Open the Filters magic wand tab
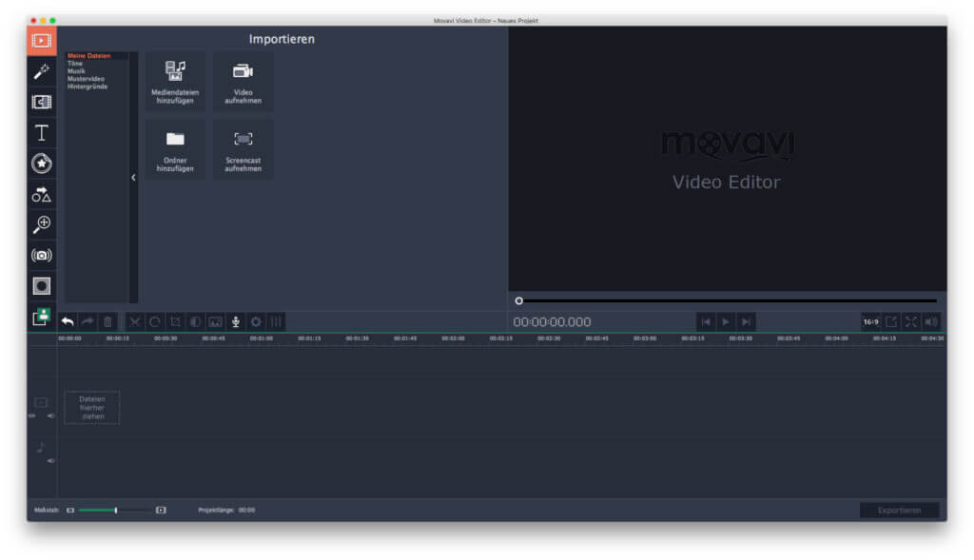Image resolution: width=974 pixels, height=560 pixels. point(42,71)
